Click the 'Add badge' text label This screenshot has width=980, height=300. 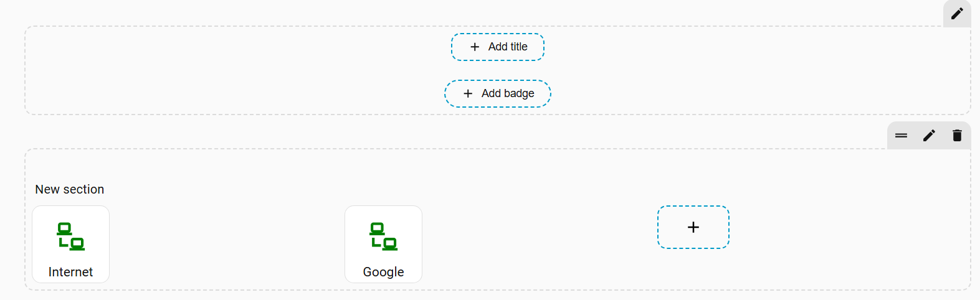[x=508, y=93]
